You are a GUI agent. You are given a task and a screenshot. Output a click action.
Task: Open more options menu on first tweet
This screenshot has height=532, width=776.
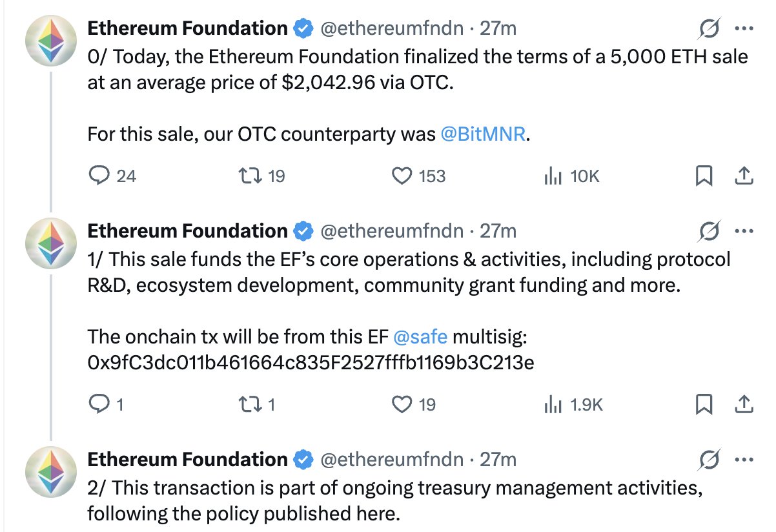click(x=744, y=28)
